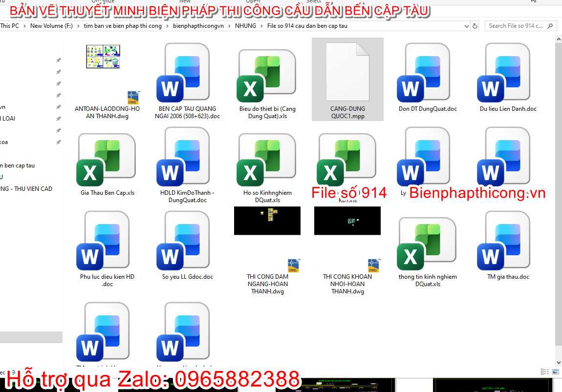
Task: Expand the chevron after 'New Volume (F:)'
Action: point(78,26)
